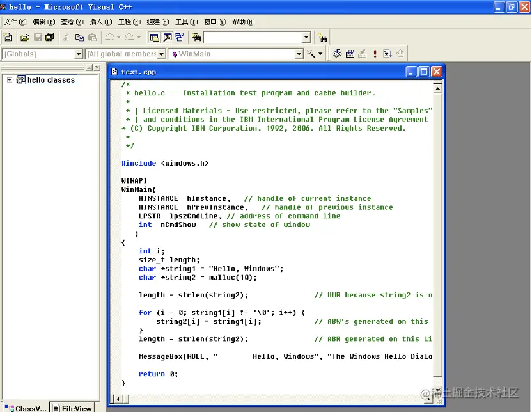
Task: Open the Undo history dropdown arrow
Action: point(118,37)
